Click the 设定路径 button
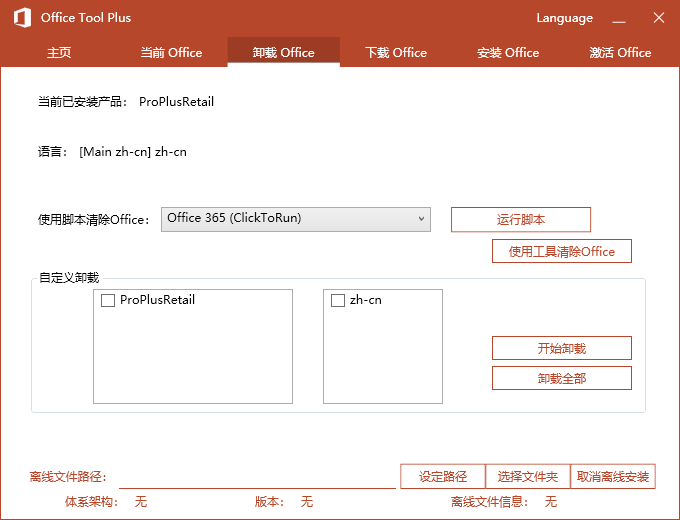Image resolution: width=680 pixels, height=520 pixels. (x=443, y=477)
